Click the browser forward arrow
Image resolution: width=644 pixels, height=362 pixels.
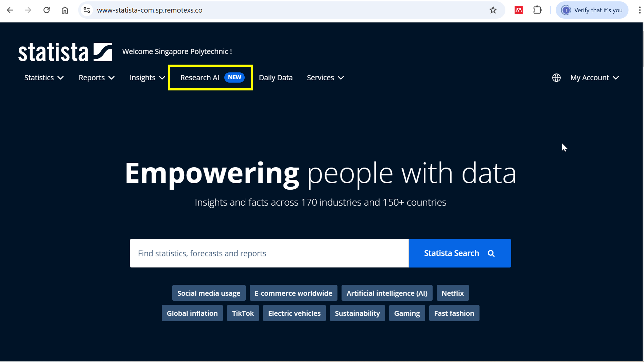click(28, 10)
